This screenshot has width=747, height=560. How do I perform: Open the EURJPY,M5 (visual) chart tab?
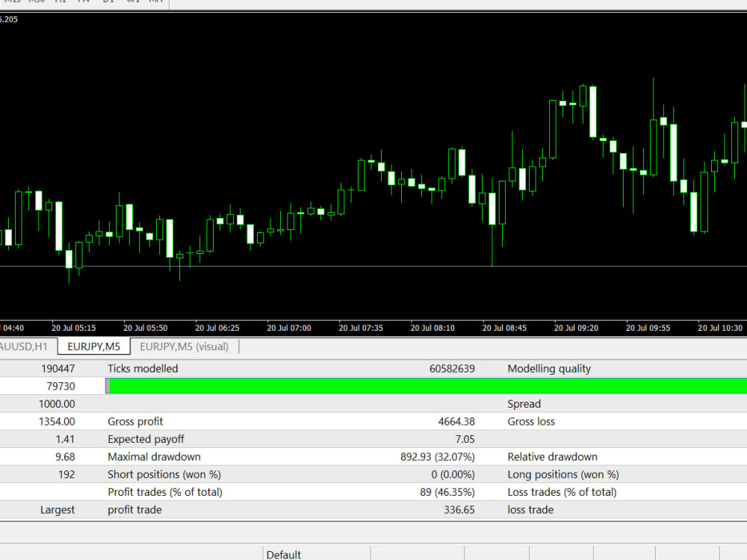[184, 346]
